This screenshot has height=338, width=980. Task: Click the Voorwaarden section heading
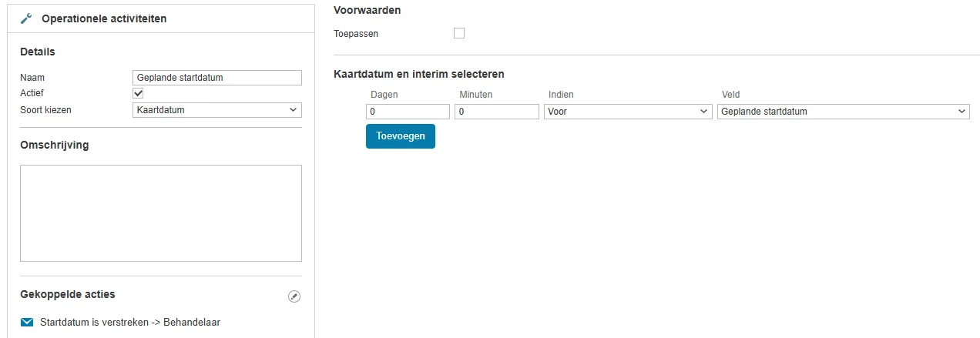pos(367,11)
